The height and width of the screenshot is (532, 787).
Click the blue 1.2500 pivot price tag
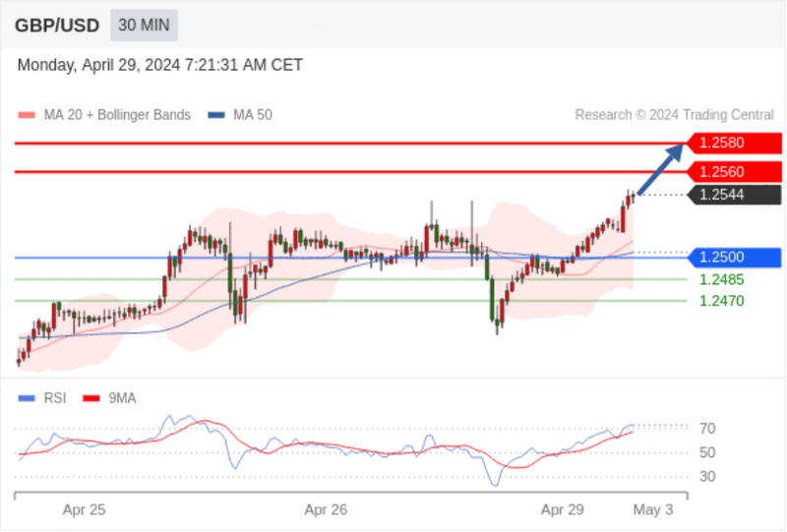click(734, 258)
